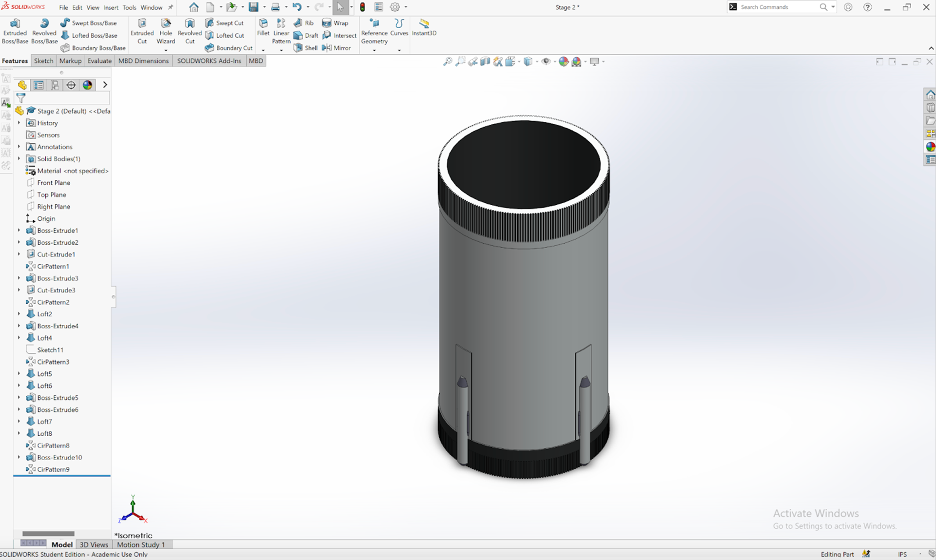
Task: Expand the Boss-Extrude10 feature
Action: pos(19,457)
